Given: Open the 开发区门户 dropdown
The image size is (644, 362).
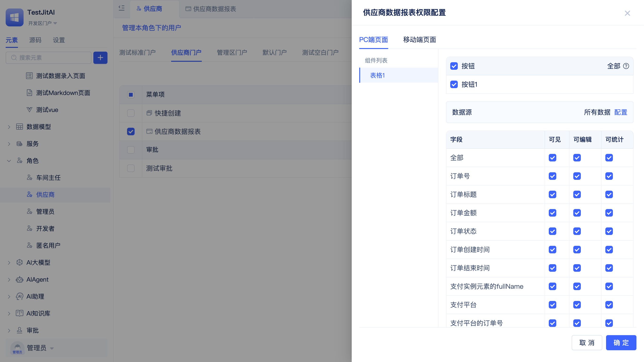Looking at the screenshot, I should (42, 23).
